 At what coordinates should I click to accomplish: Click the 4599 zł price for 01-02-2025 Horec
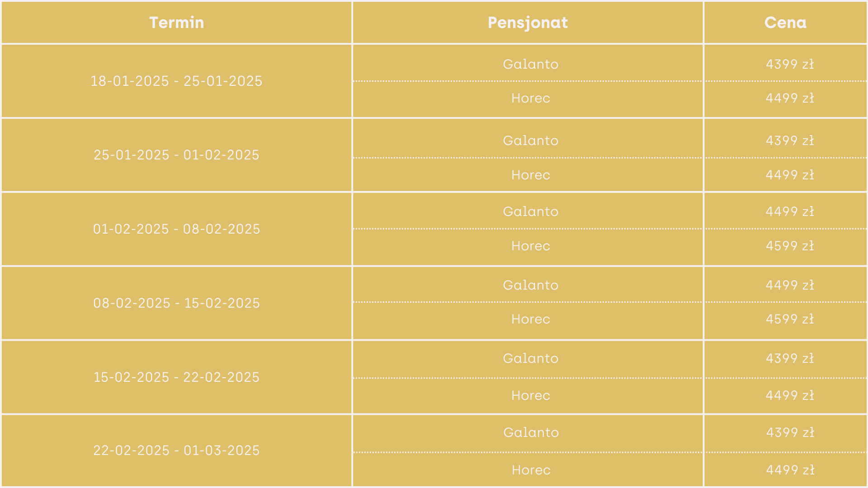point(790,246)
